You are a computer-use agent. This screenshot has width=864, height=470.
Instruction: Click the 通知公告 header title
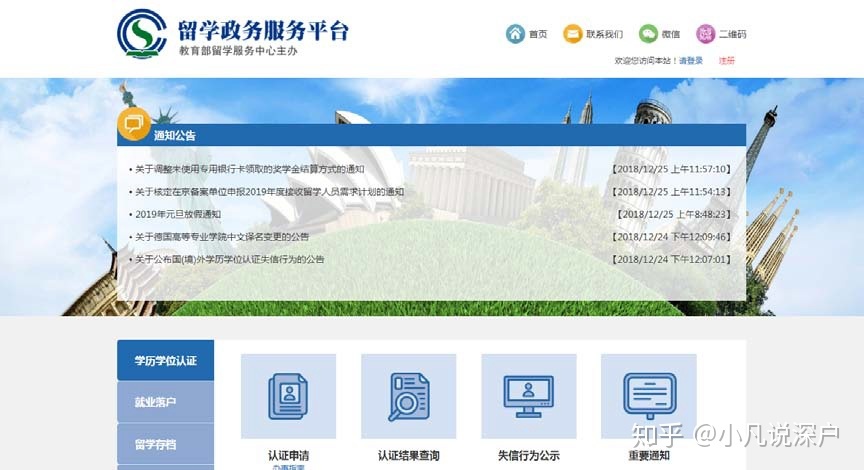click(175, 136)
